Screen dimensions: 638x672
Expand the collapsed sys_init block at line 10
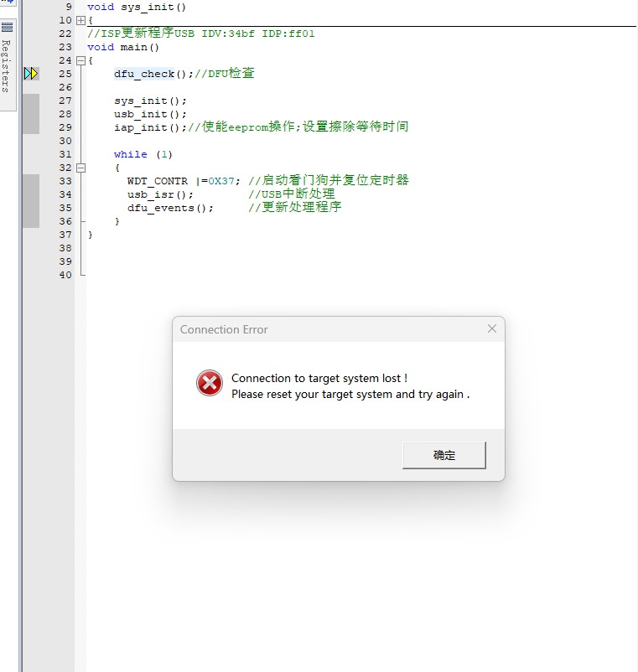pyautogui.click(x=80, y=20)
